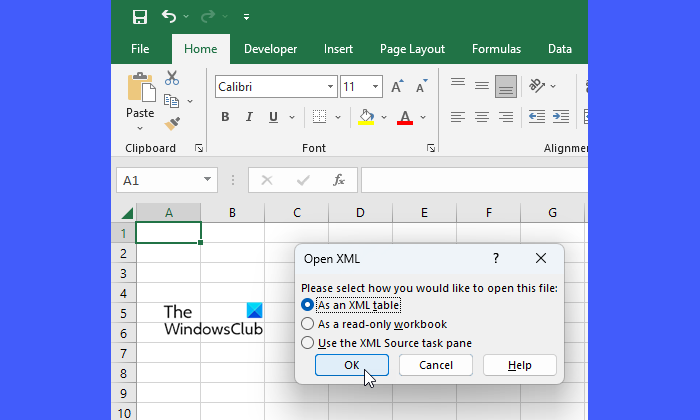The height and width of the screenshot is (420, 700).
Task: Select 'As an XML table' option
Action: [308, 305]
